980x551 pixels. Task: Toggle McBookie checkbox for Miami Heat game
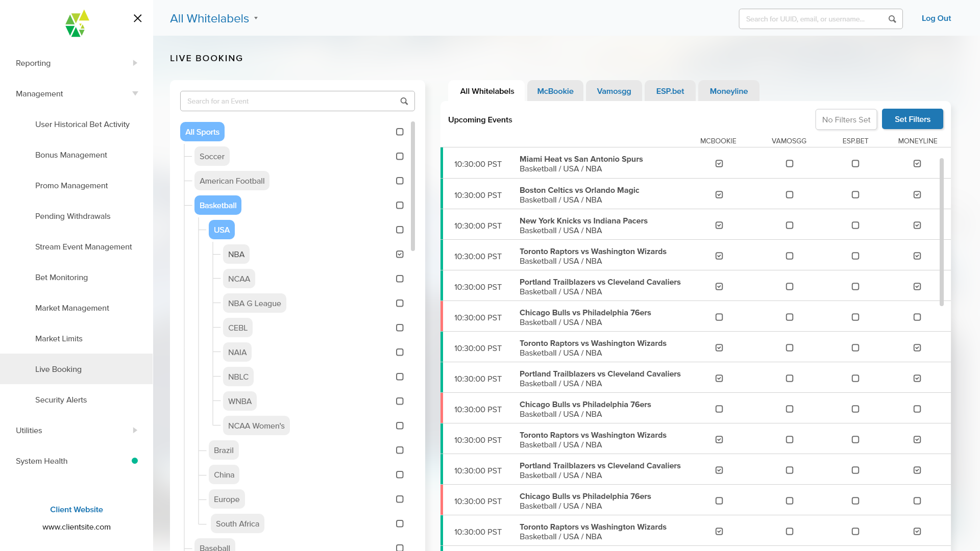[x=719, y=163]
